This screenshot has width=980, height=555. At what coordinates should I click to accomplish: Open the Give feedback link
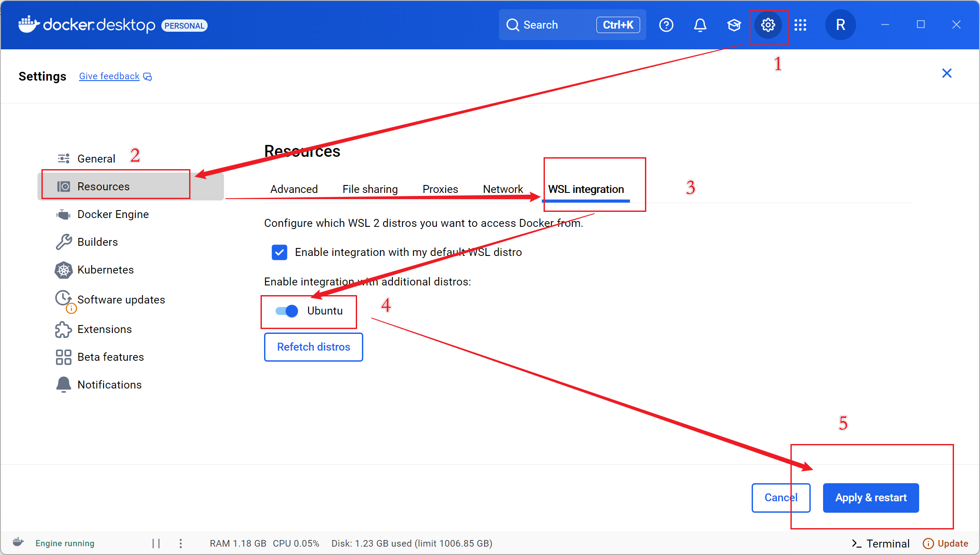pos(109,76)
